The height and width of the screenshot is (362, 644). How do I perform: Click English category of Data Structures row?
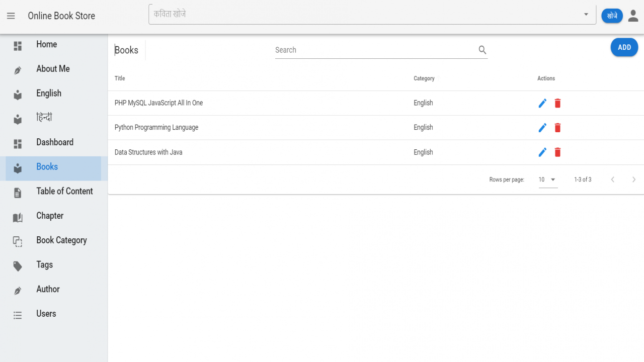(423, 152)
